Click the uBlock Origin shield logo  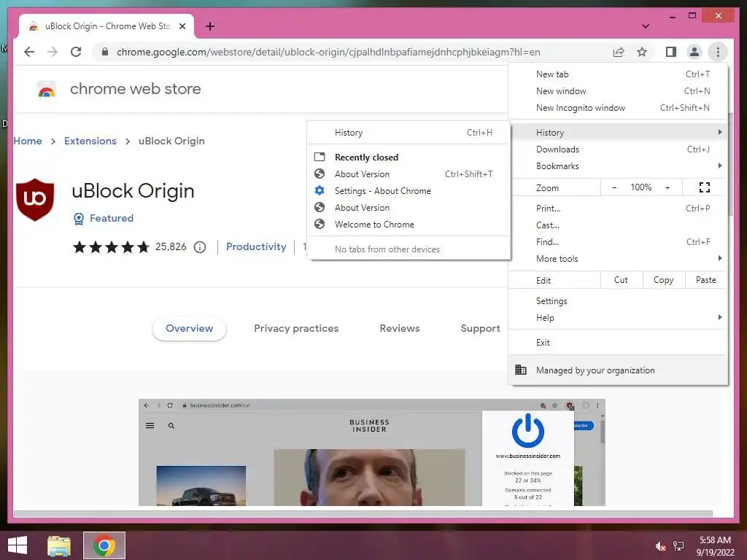tap(35, 200)
